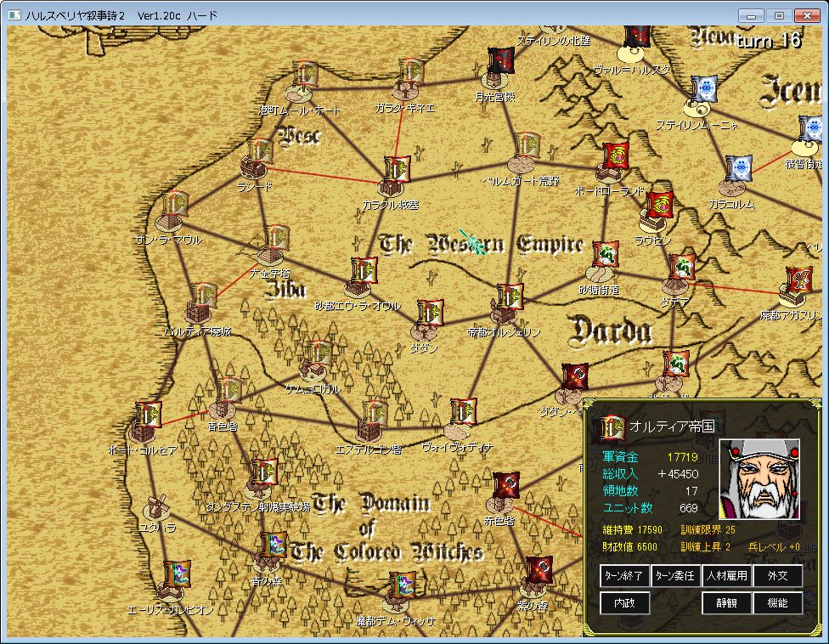The width and height of the screenshot is (829, 644).
Task: Select the カラクル城塞 territory flag
Action: tap(397, 170)
